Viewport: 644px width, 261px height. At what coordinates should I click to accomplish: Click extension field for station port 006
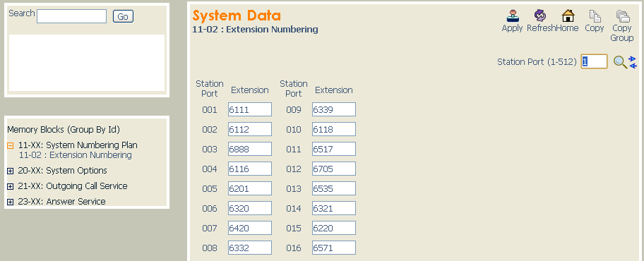click(x=250, y=208)
